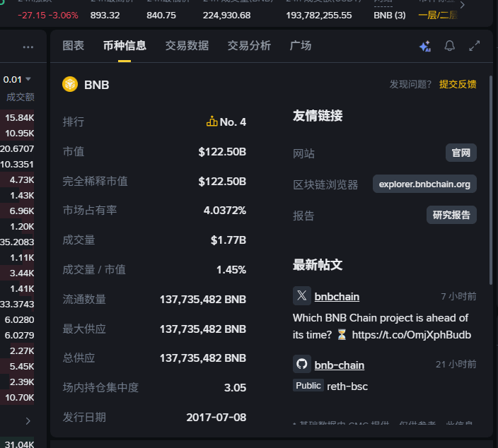Click the reth-bsc repository name
The image size is (498, 448).
[x=347, y=386]
